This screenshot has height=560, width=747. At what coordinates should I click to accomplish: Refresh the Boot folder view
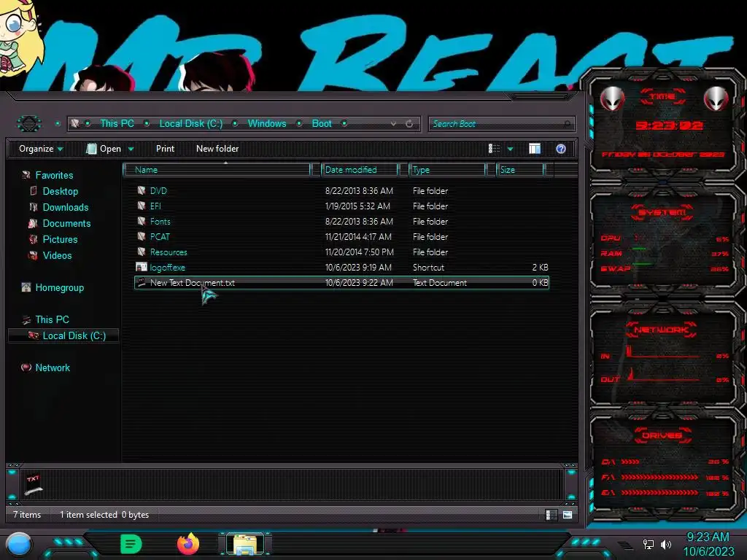(409, 124)
